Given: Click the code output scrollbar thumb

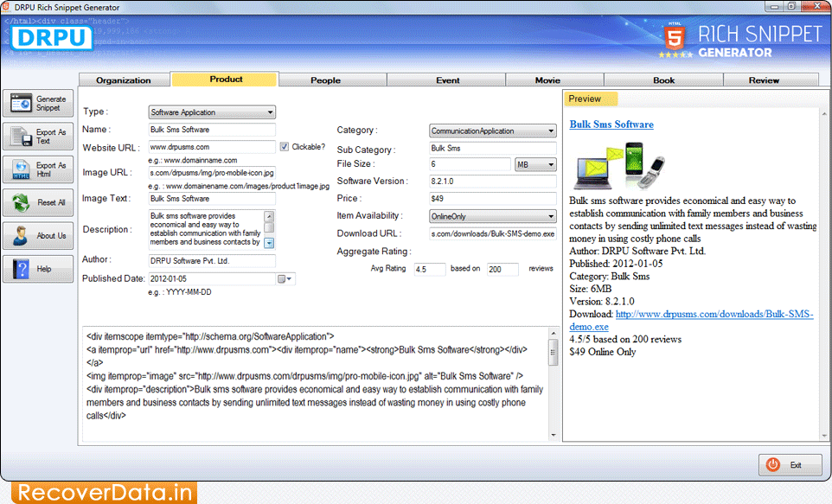Looking at the screenshot, I should click(x=553, y=352).
